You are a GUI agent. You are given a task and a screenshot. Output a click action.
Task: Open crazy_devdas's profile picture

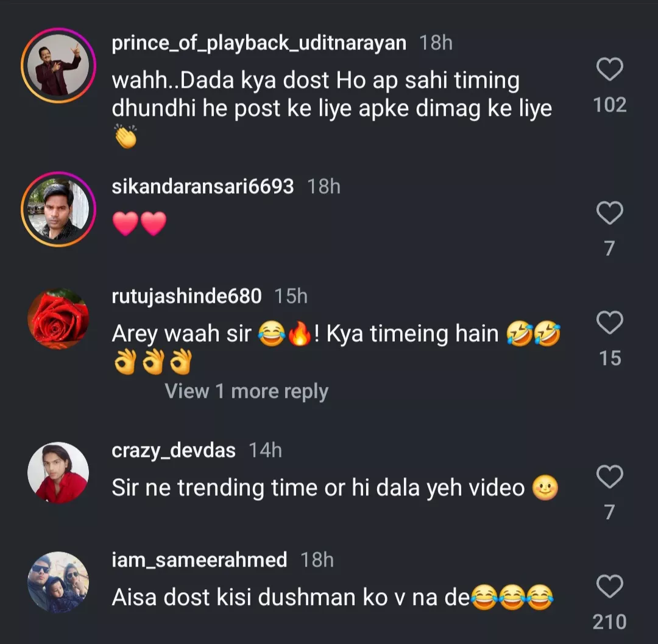pyautogui.click(x=58, y=473)
